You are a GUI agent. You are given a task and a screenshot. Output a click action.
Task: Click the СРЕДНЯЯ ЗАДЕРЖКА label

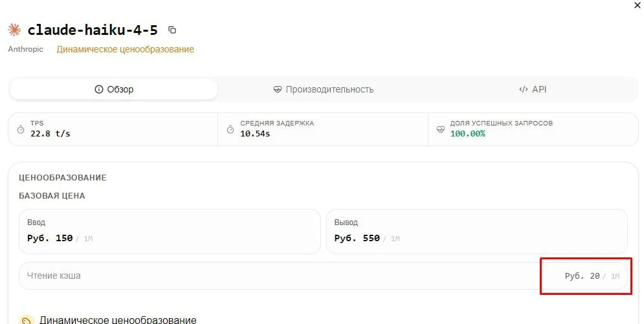tap(277, 123)
